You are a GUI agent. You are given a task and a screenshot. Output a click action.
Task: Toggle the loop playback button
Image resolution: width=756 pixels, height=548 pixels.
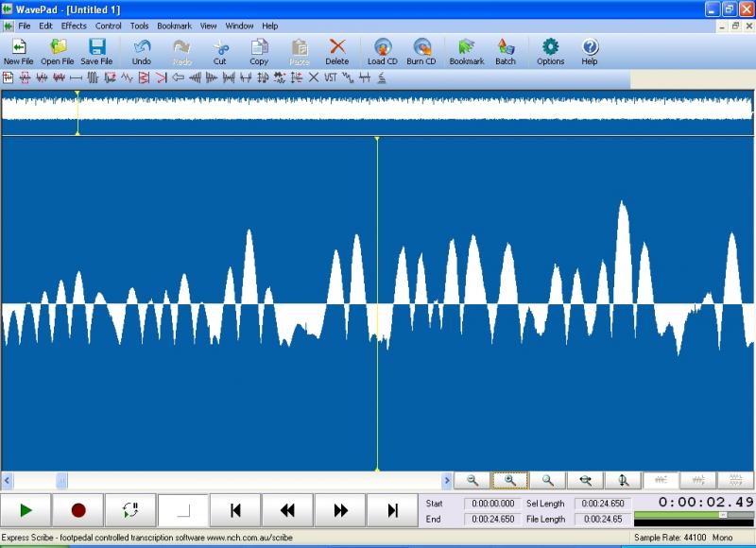(130, 510)
